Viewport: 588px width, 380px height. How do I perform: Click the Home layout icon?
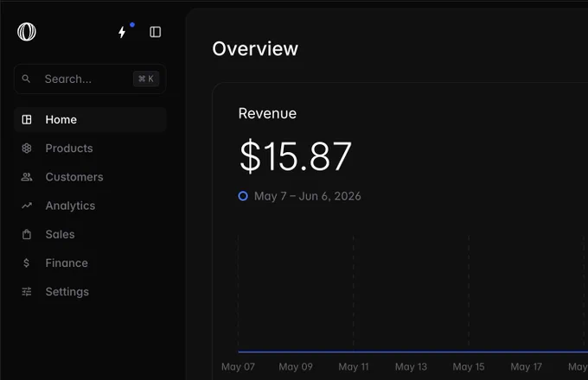(x=27, y=119)
